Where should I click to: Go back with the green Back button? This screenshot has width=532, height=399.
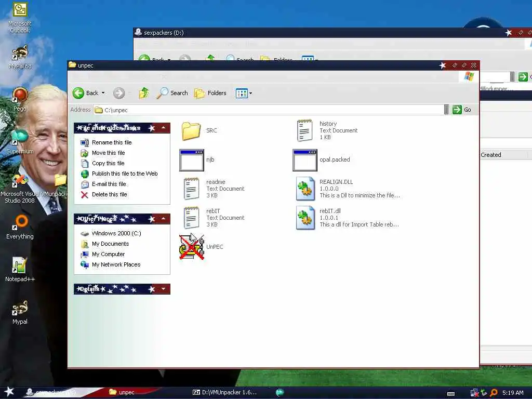coord(85,93)
